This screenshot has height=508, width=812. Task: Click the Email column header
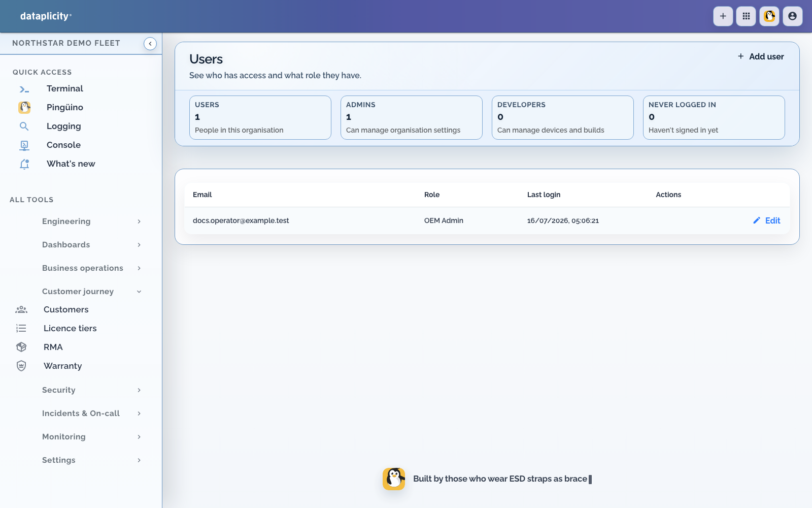[202, 195]
